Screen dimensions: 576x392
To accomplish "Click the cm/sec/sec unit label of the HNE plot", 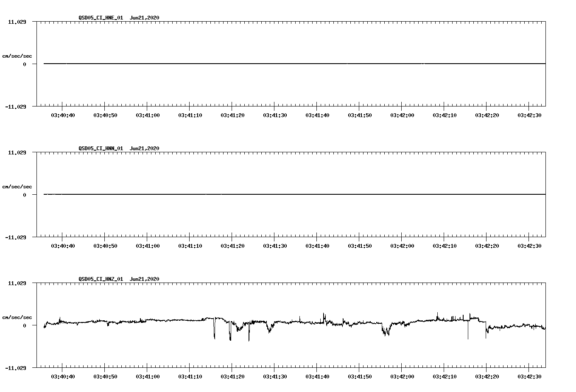I will tap(17, 56).
